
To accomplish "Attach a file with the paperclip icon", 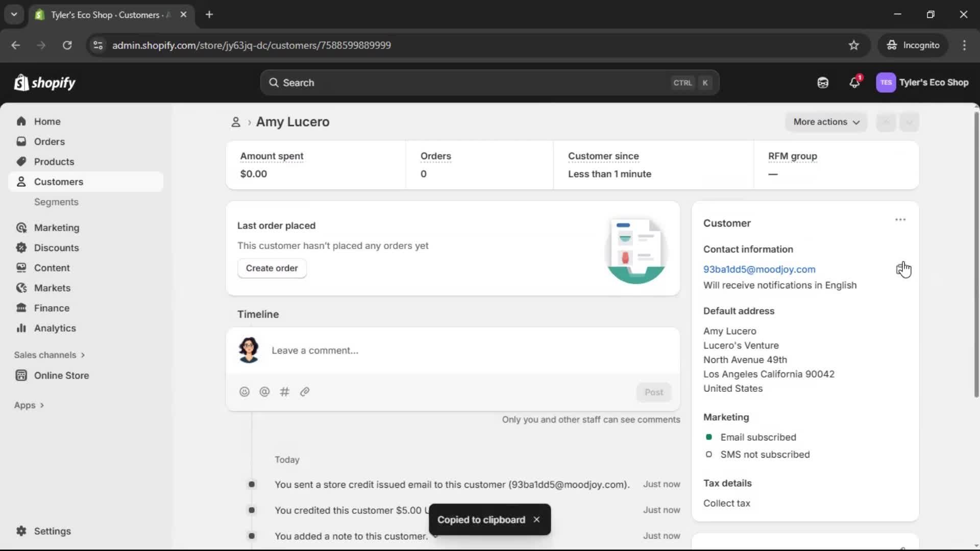I will pyautogui.click(x=305, y=392).
